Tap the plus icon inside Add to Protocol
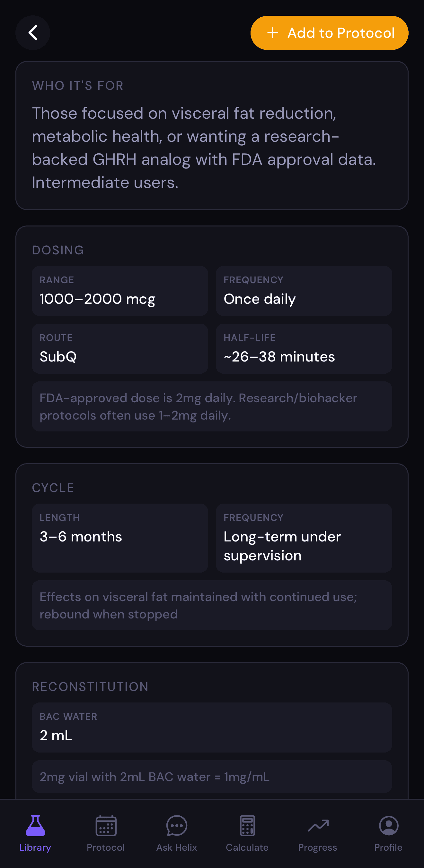Screen dimensions: 424x868 273,33
